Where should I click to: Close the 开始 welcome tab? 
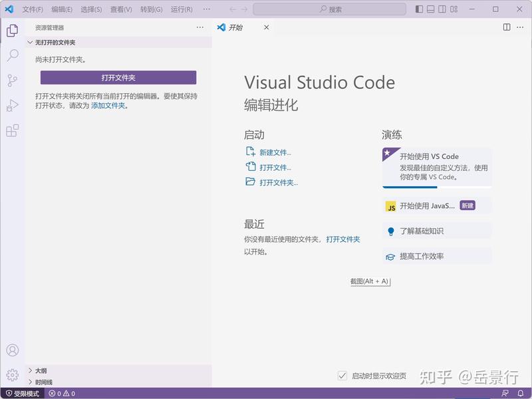click(267, 27)
